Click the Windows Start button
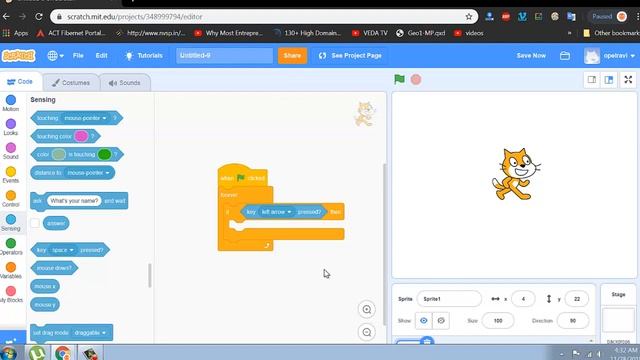This screenshot has height=360, width=640. (x=9, y=353)
